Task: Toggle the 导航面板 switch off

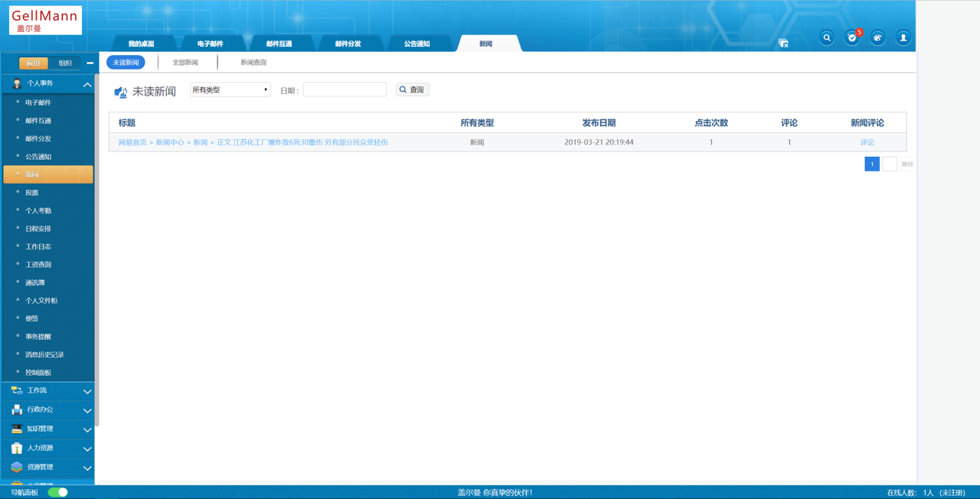Action: [x=58, y=492]
